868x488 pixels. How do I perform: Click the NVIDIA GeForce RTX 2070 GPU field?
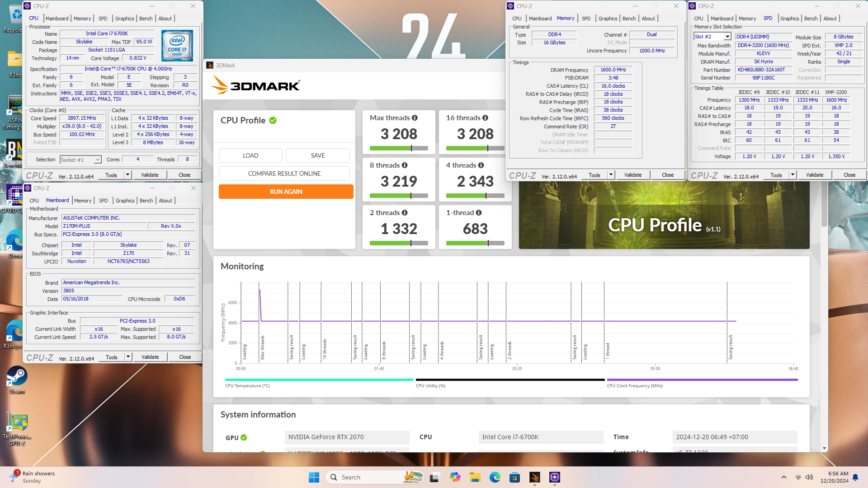[x=347, y=437]
